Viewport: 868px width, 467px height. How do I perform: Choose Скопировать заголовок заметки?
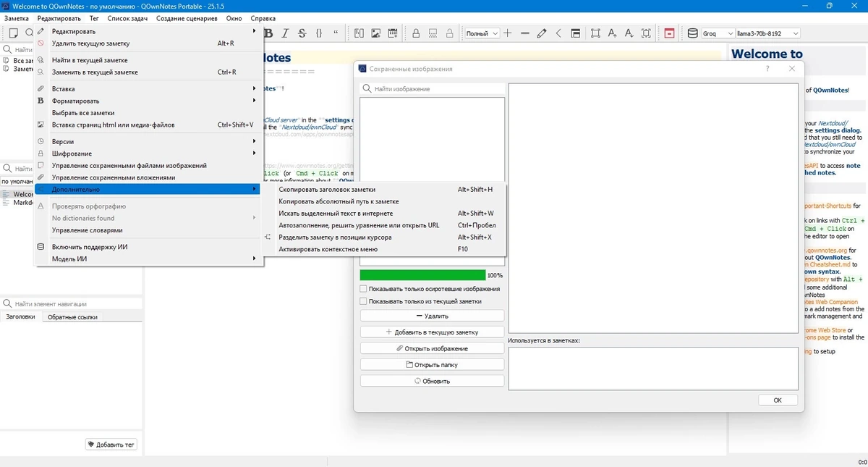coord(386,189)
